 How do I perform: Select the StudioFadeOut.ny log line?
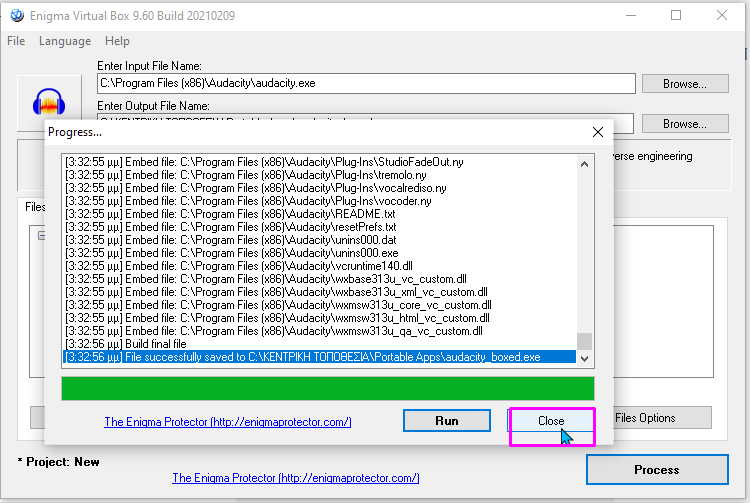[x=320, y=162]
